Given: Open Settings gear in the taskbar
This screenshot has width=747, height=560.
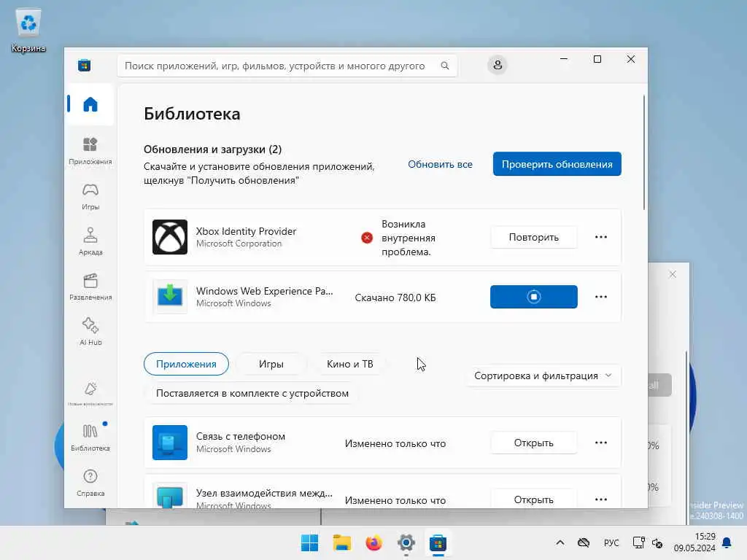Looking at the screenshot, I should 406,542.
